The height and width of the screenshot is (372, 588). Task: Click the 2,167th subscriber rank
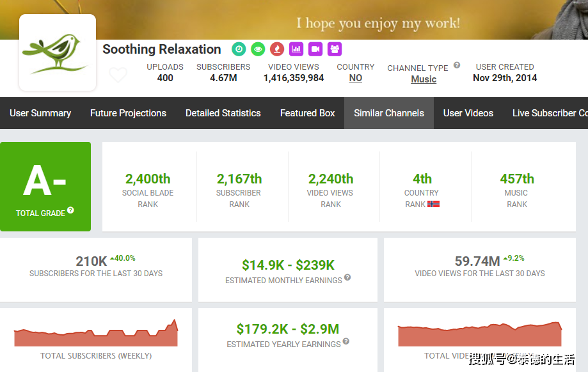pos(239,179)
